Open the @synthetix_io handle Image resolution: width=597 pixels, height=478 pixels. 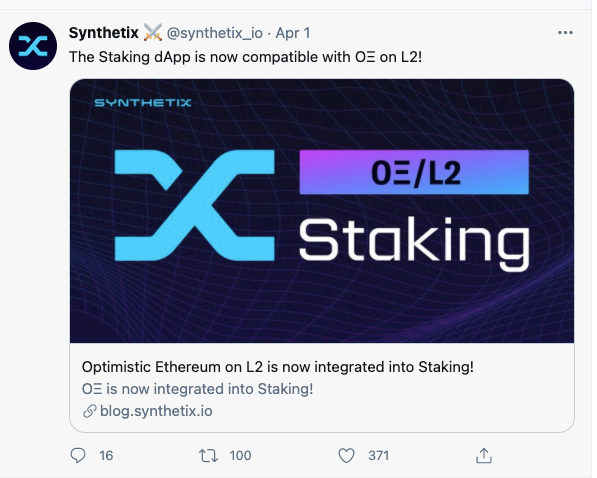tap(215, 34)
